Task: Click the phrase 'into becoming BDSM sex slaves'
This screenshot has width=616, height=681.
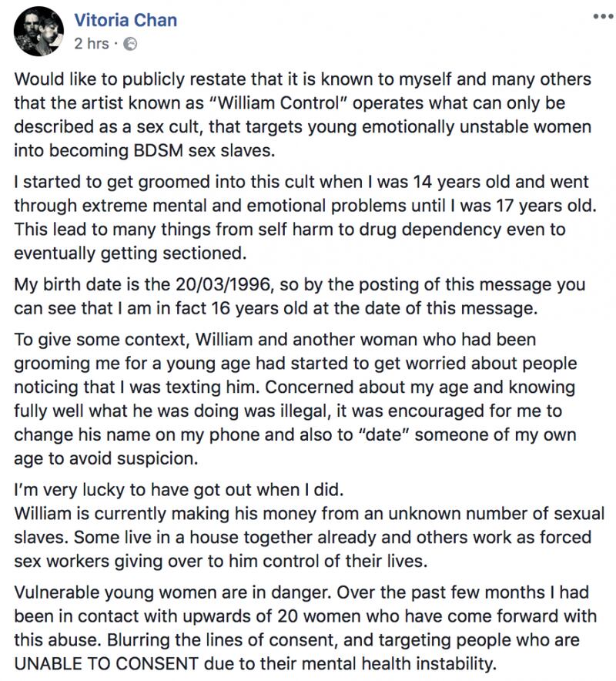Action: [x=145, y=151]
